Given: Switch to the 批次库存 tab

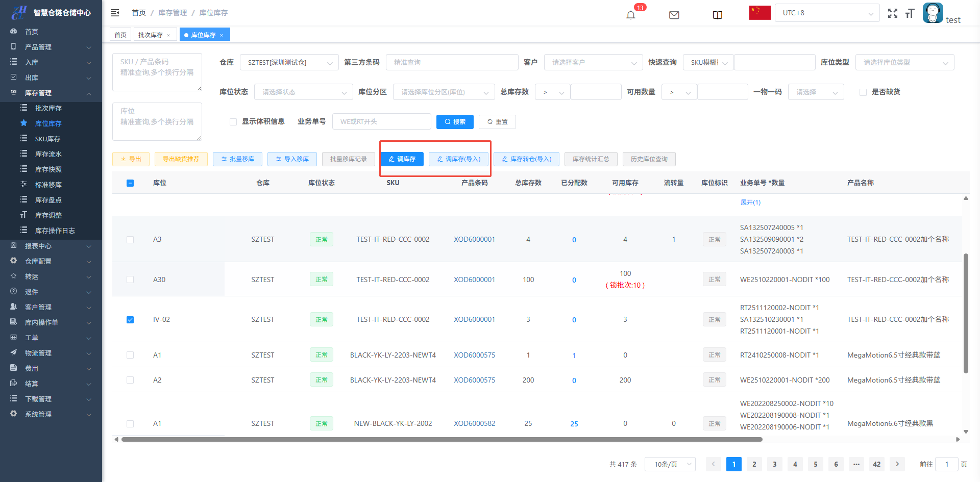Looking at the screenshot, I should pos(151,35).
